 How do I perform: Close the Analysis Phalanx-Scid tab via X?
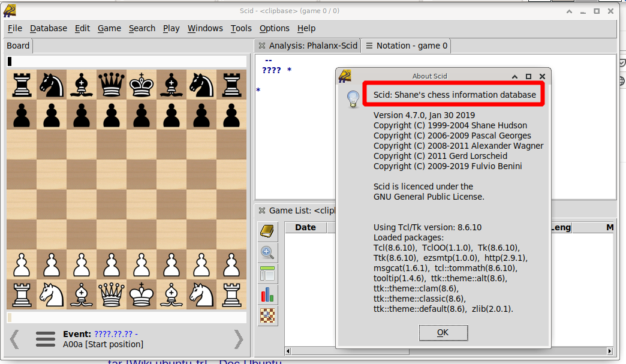pyautogui.click(x=262, y=46)
